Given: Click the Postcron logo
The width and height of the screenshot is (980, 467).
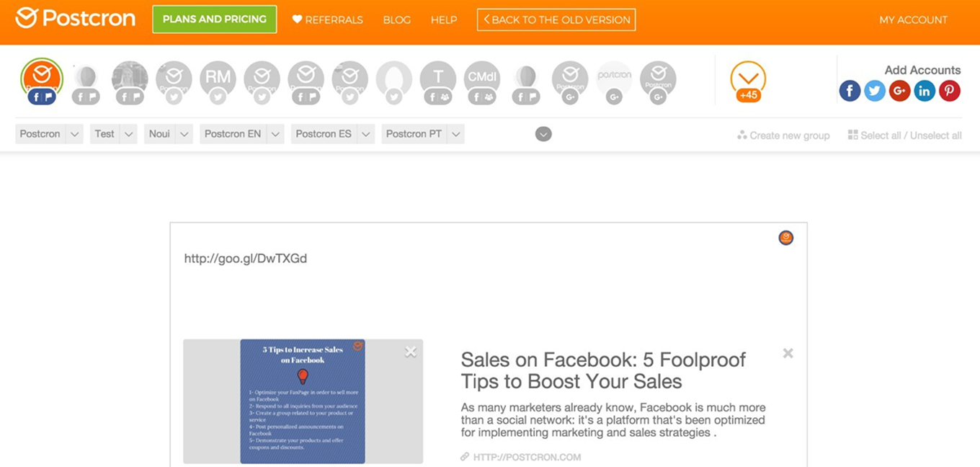Looking at the screenshot, I should coord(75,19).
